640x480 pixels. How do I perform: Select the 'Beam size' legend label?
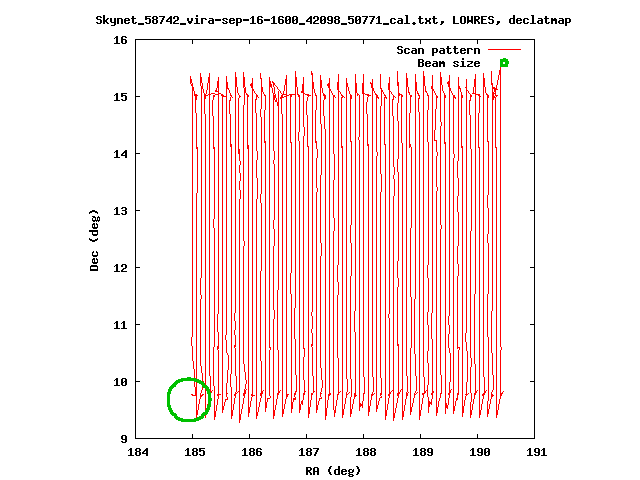(449, 63)
